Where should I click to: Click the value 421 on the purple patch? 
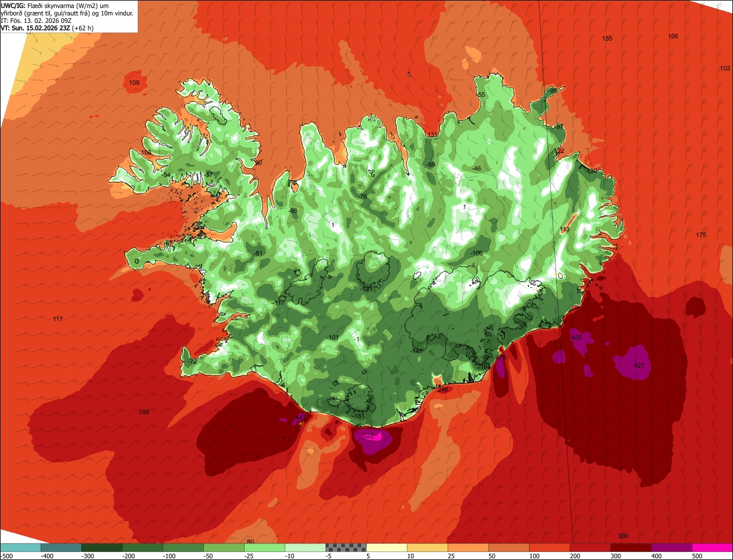[639, 365]
